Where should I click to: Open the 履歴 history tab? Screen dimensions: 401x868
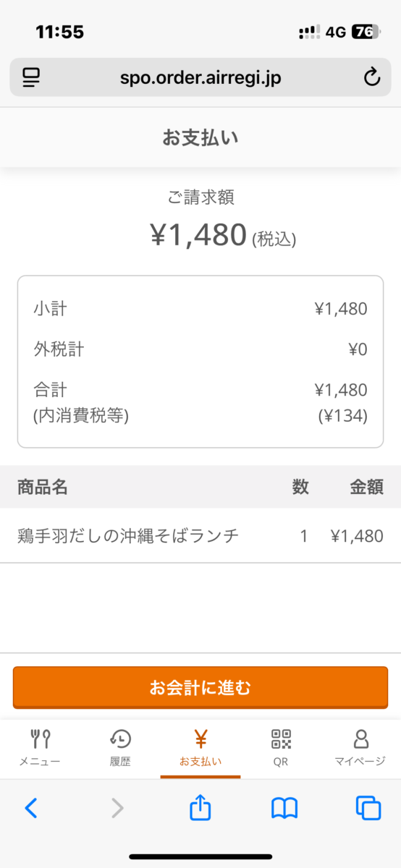tap(120, 748)
